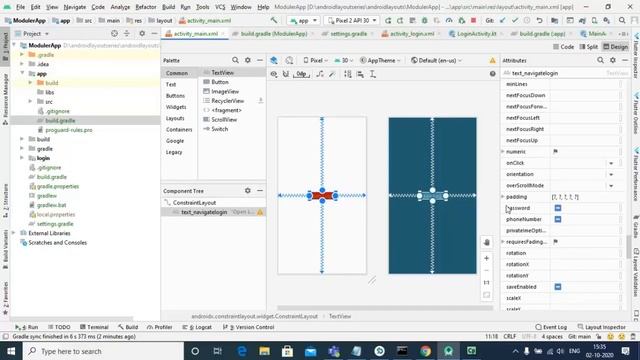Click the pan hand tool

(x=487, y=242)
